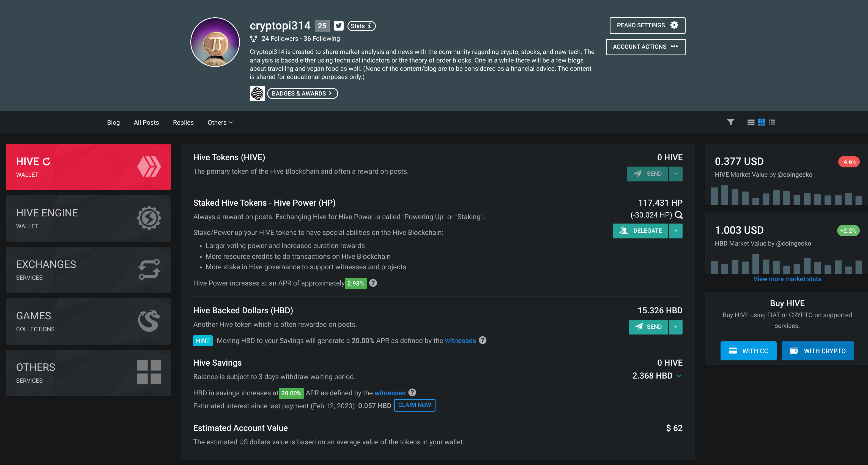Open the Hive Engine Wallet section
This screenshot has height=465, width=868.
88,219
